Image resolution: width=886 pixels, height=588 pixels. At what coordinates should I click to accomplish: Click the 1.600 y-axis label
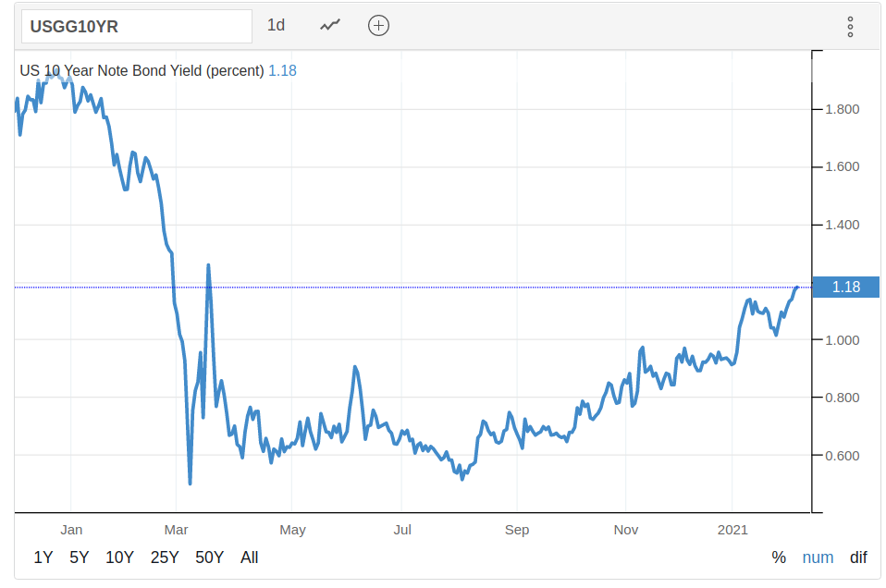point(842,166)
